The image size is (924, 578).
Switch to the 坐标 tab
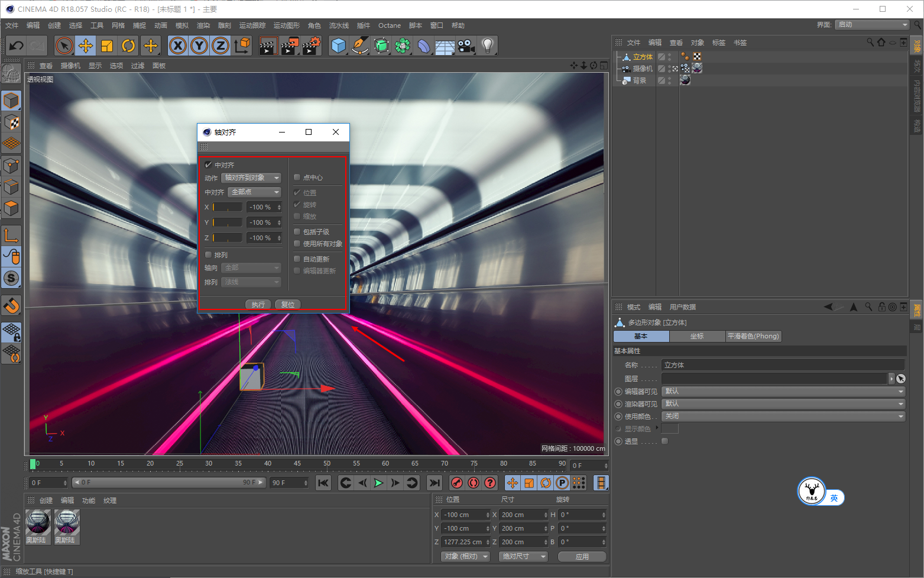[x=697, y=336]
